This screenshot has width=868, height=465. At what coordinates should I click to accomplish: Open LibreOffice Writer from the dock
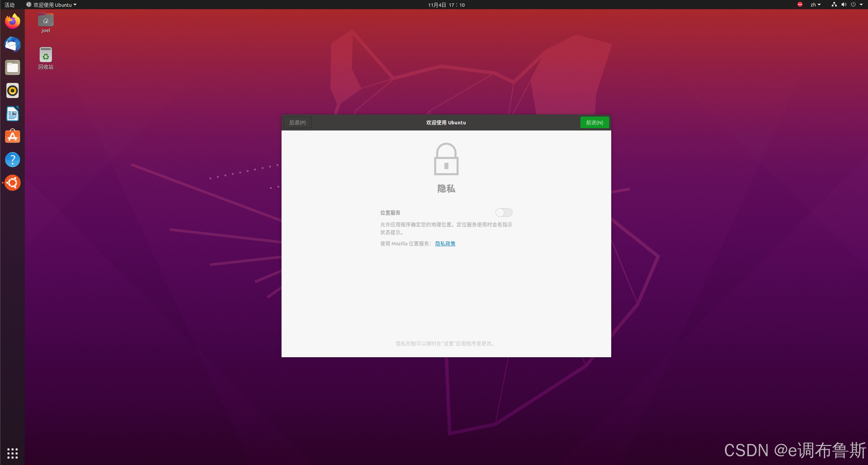(13, 114)
